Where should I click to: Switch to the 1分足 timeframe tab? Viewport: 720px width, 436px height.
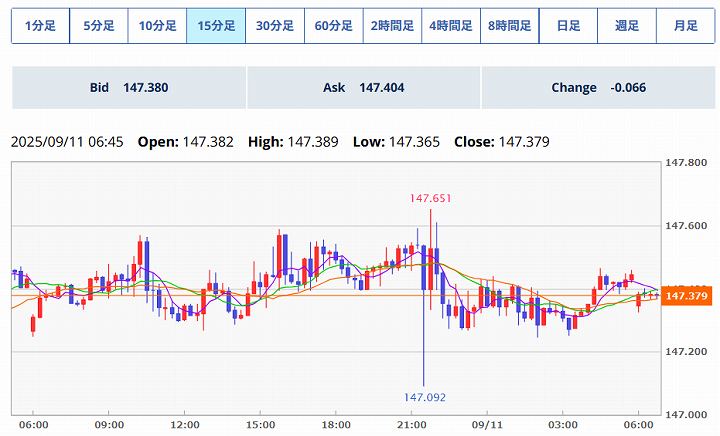[40, 26]
